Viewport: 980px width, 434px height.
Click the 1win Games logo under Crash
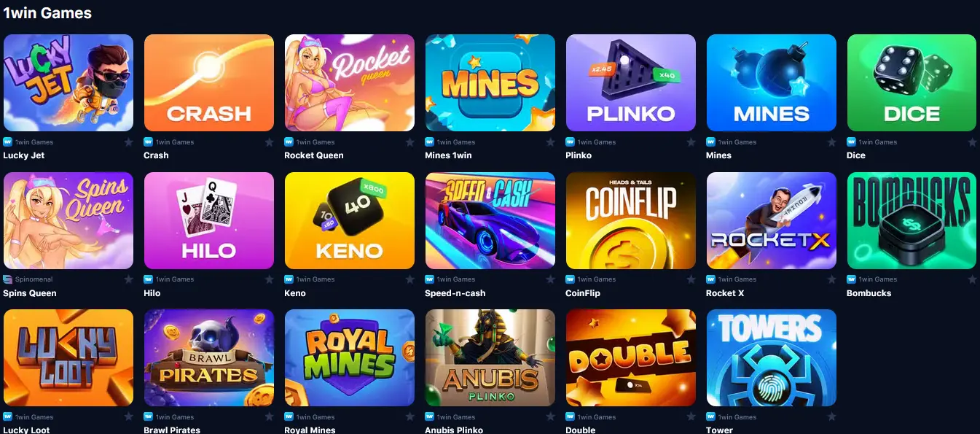(148, 142)
